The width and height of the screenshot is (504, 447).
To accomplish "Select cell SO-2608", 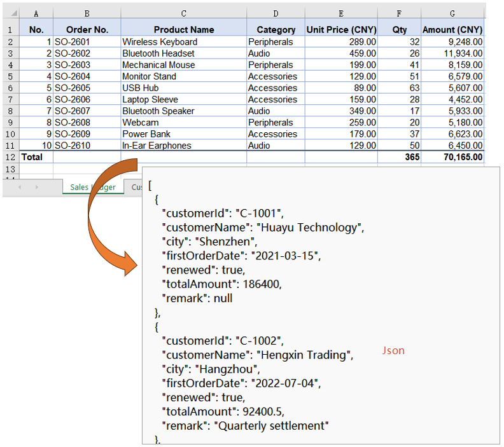I will (87, 123).
